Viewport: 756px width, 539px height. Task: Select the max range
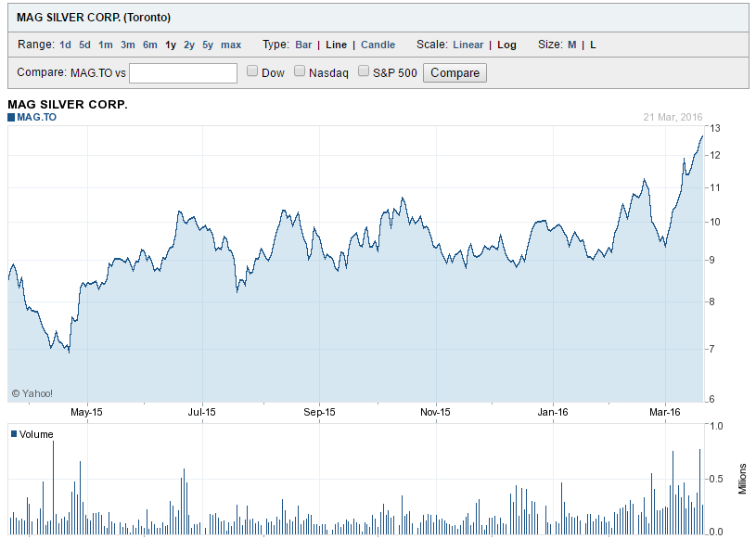pos(230,45)
